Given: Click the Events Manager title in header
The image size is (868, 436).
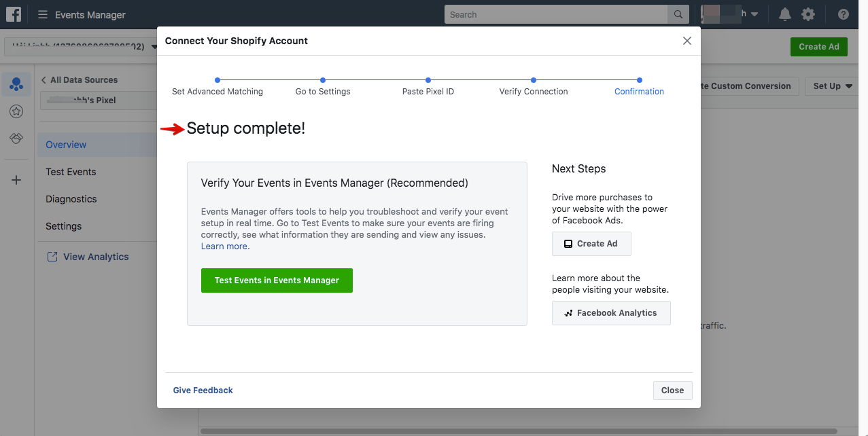Looking at the screenshot, I should coord(90,14).
